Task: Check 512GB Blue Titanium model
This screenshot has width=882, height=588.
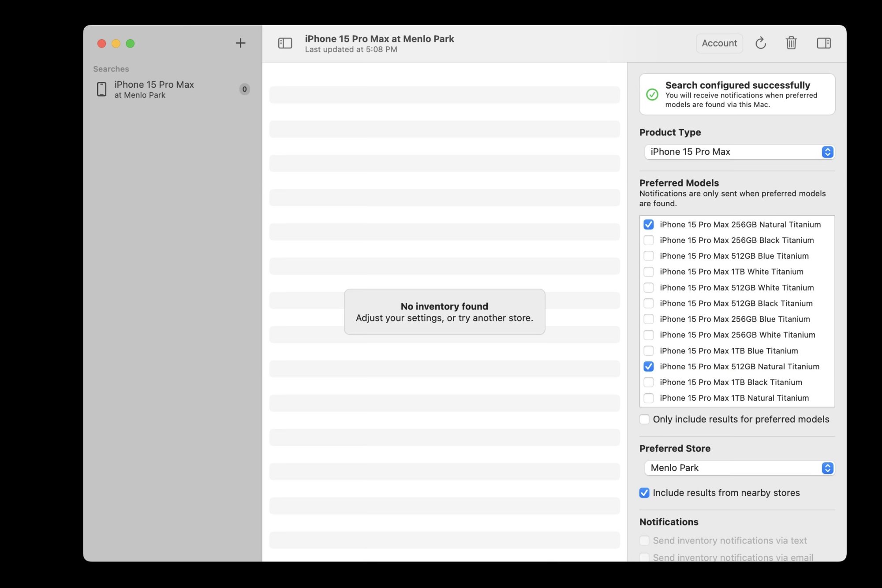Action: click(x=648, y=256)
